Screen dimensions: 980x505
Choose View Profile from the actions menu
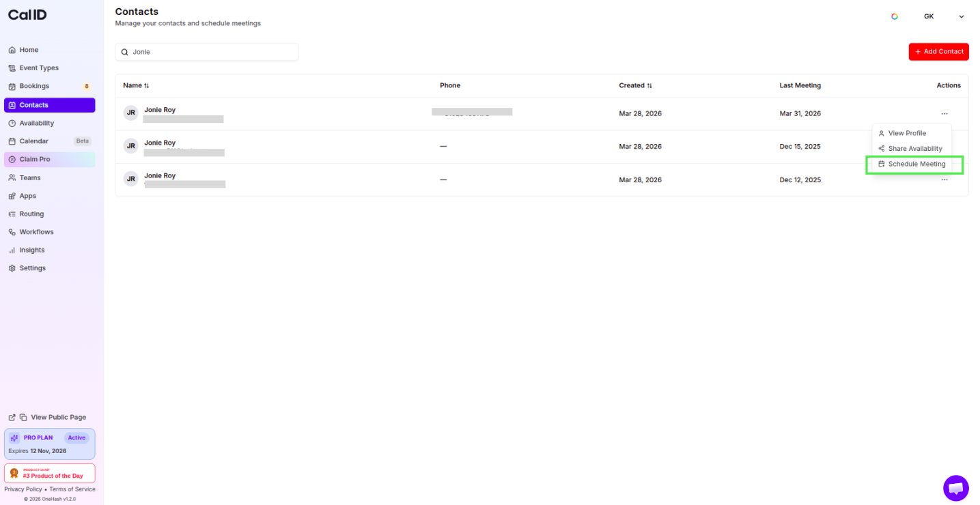pos(912,133)
